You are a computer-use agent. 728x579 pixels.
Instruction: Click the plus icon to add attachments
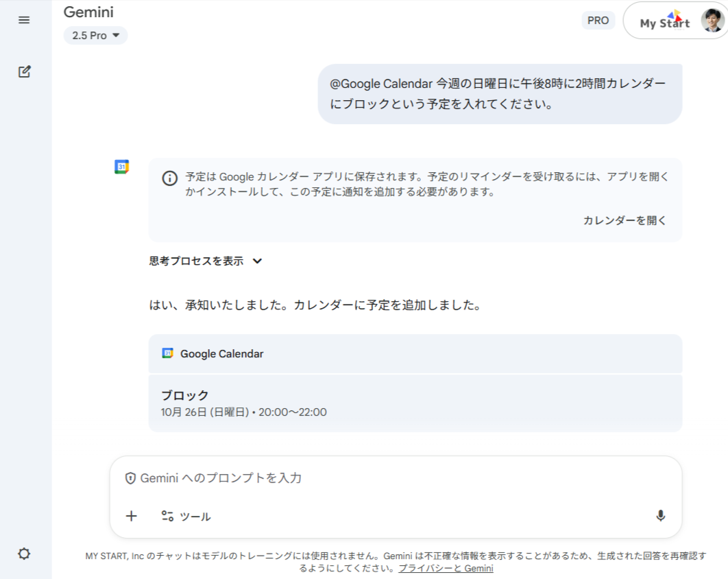point(132,516)
